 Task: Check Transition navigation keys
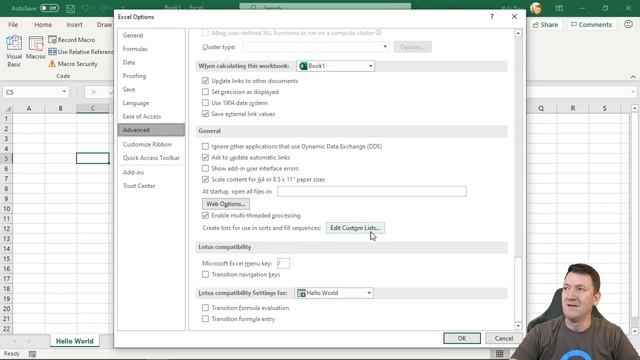coord(205,274)
